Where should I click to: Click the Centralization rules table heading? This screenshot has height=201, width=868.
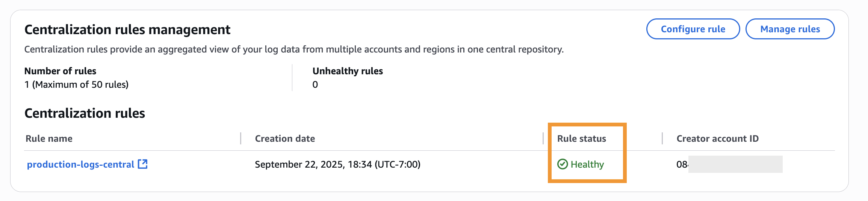(x=85, y=113)
